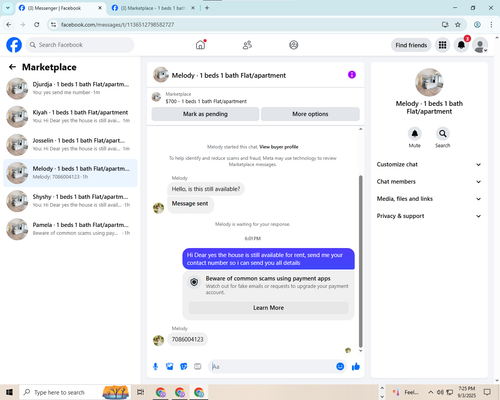500x400 pixels.
Task: Open Chrome tab search dropdown
Action: pyautogui.click(x=8, y=8)
